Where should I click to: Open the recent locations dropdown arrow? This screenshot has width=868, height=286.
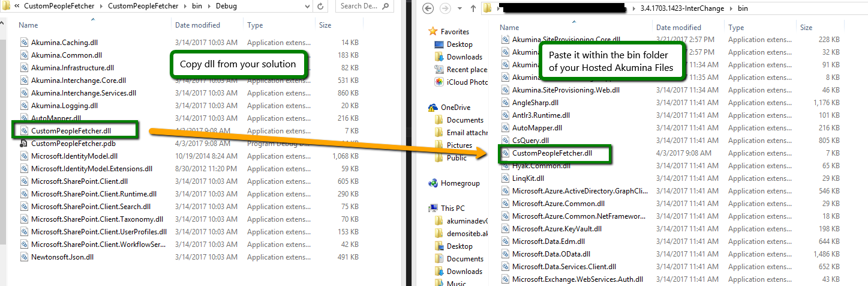[459, 9]
